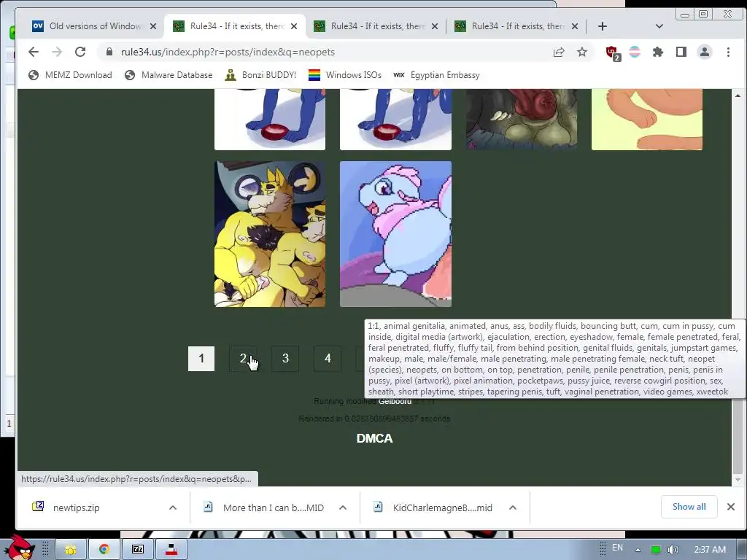This screenshot has width=747, height=560.
Task: Close the Old versions of Windows tab
Action: [153, 26]
